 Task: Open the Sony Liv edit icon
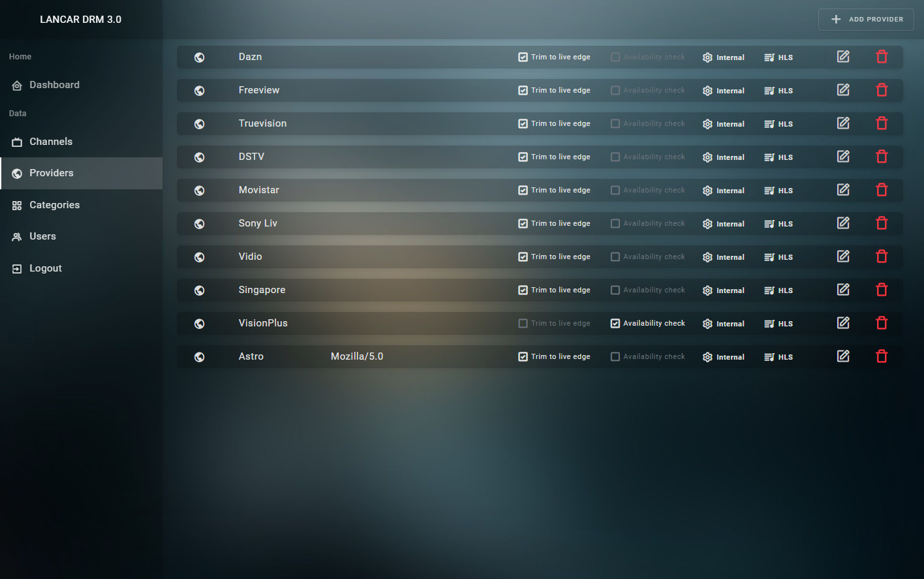(843, 223)
